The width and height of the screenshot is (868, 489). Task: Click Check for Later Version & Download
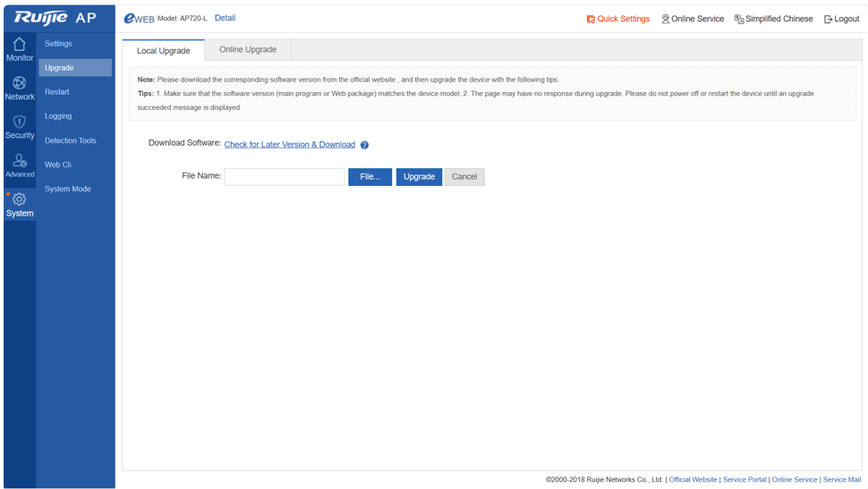pos(289,145)
